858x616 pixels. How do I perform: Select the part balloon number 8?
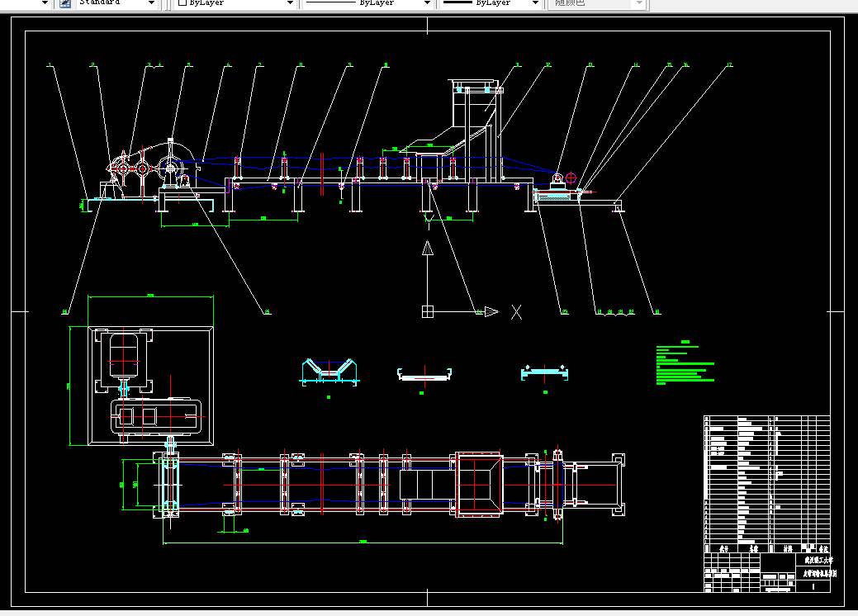point(301,65)
